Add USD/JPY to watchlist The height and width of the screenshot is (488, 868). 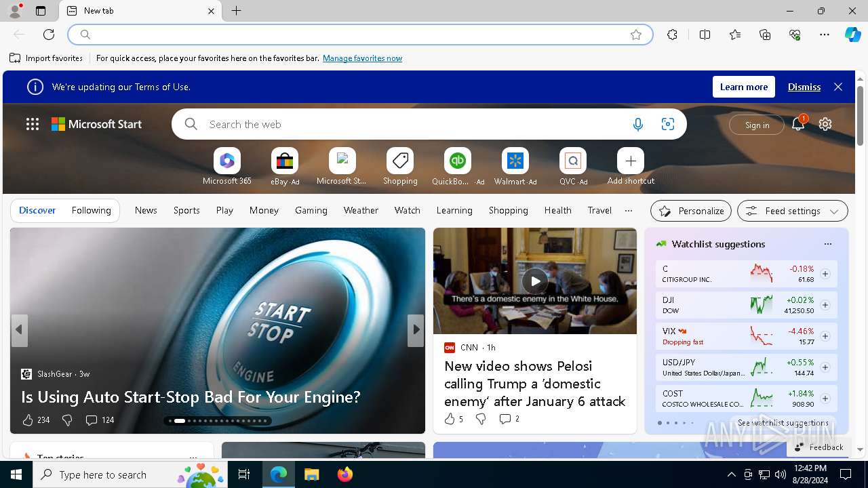[825, 367]
